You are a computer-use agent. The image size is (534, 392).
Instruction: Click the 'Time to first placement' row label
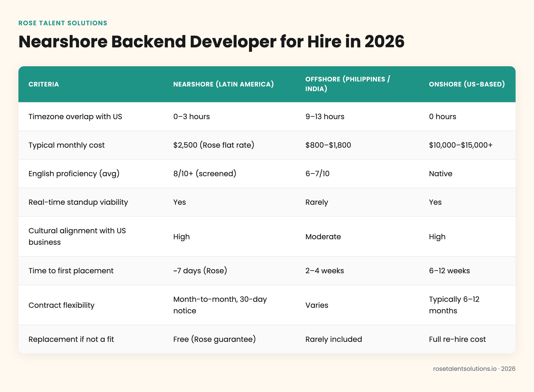tap(71, 271)
